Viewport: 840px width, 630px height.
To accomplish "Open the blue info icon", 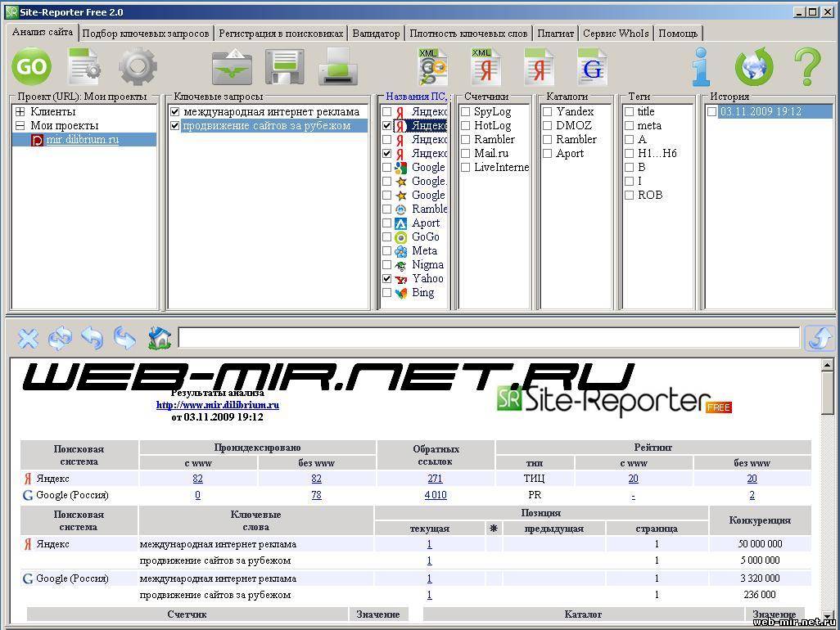I will [701, 67].
